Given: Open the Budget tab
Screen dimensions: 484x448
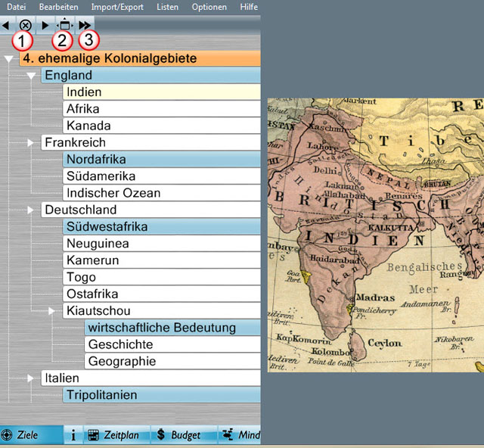Looking at the screenshot, I should pyautogui.click(x=179, y=435).
